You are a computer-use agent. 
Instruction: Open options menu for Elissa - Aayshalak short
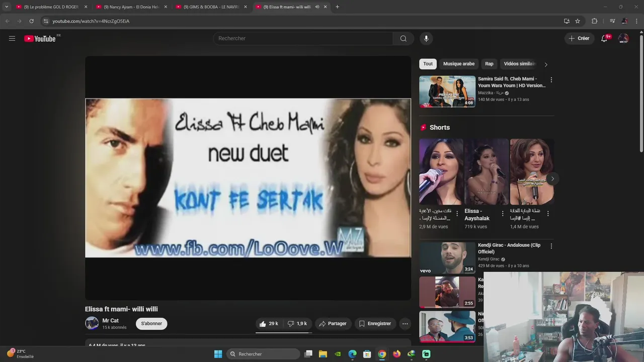(503, 214)
